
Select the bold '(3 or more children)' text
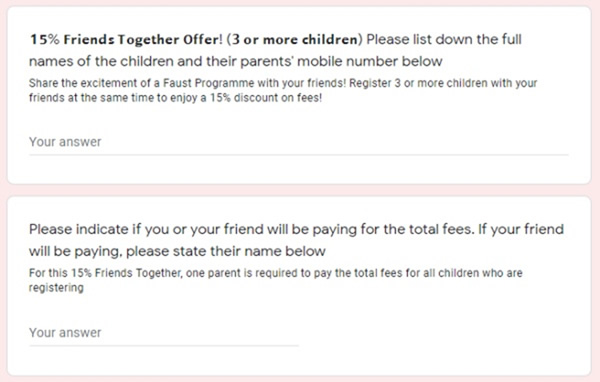(294, 39)
